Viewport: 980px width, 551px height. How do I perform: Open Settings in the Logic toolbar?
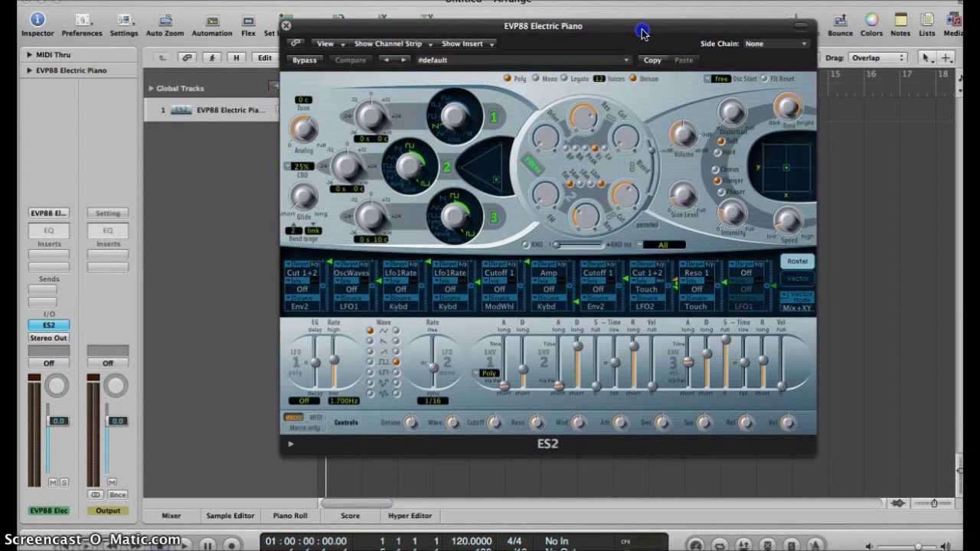(x=124, y=25)
